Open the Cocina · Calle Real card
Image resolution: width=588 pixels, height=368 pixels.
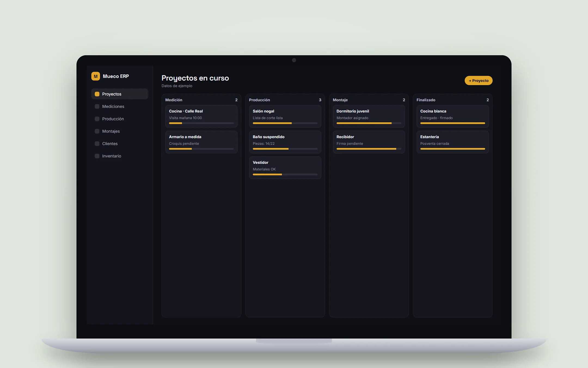click(201, 116)
